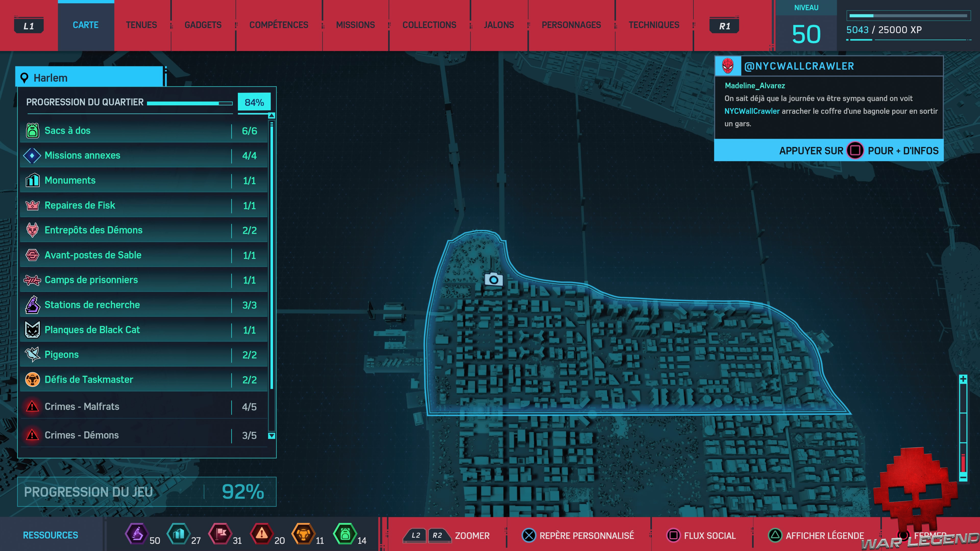980x551 pixels.
Task: Open the TENUES tab
Action: 141,25
